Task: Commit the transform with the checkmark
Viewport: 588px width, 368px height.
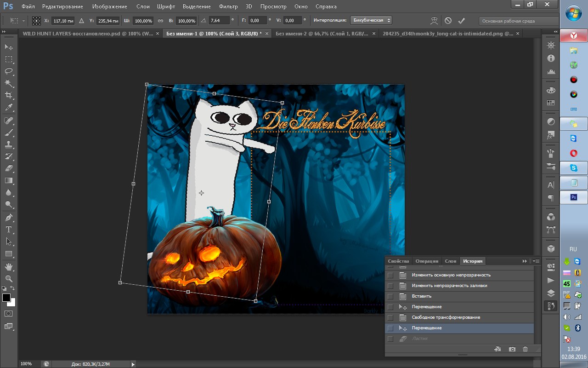Action: click(462, 21)
